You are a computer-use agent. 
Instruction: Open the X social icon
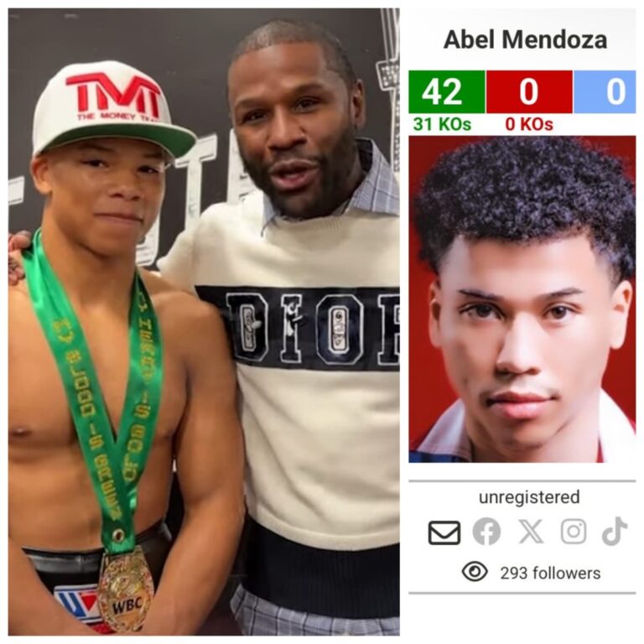531,532
